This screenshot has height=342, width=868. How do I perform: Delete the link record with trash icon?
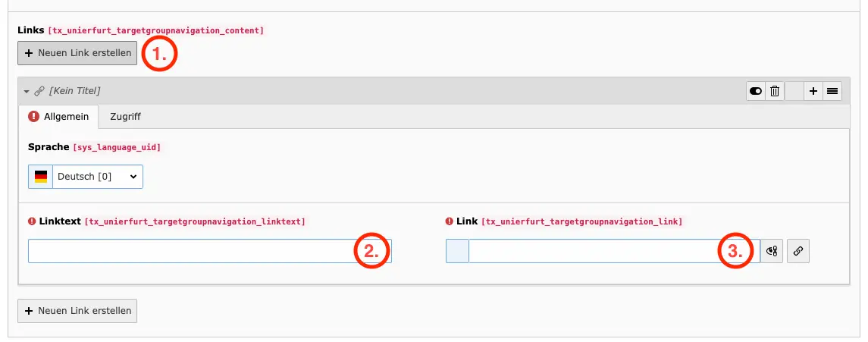[x=775, y=91]
